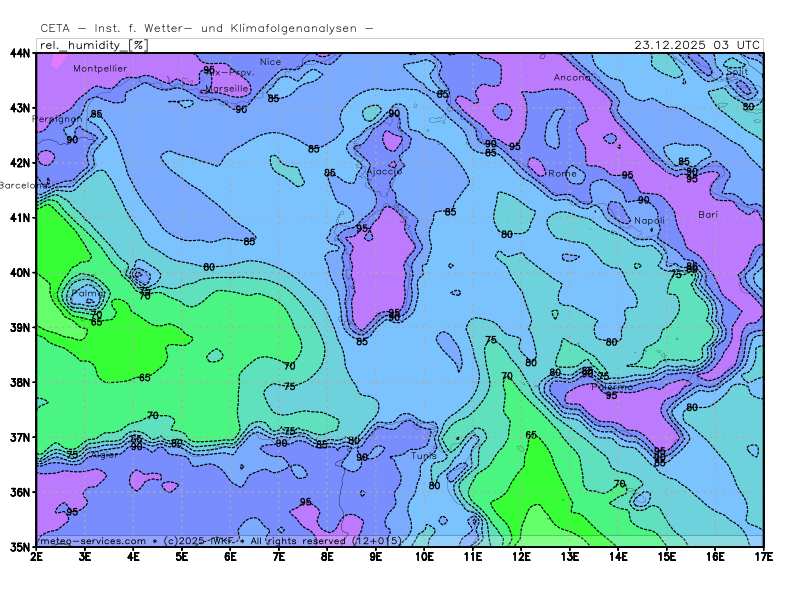800x600 pixels.
Task: Click the 65 contour label south of Sicily
Action: 531,435
